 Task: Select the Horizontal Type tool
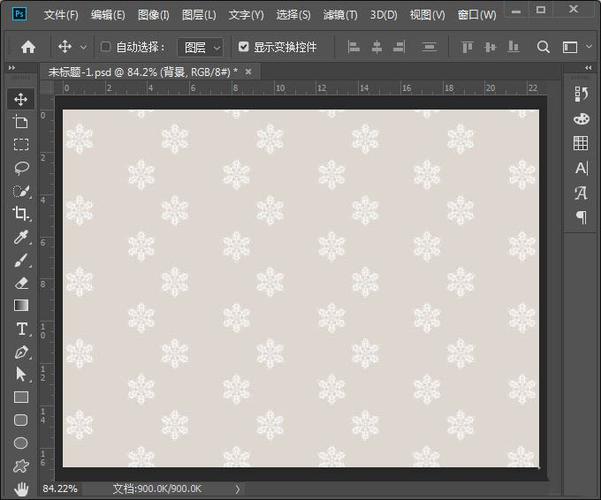coord(22,329)
